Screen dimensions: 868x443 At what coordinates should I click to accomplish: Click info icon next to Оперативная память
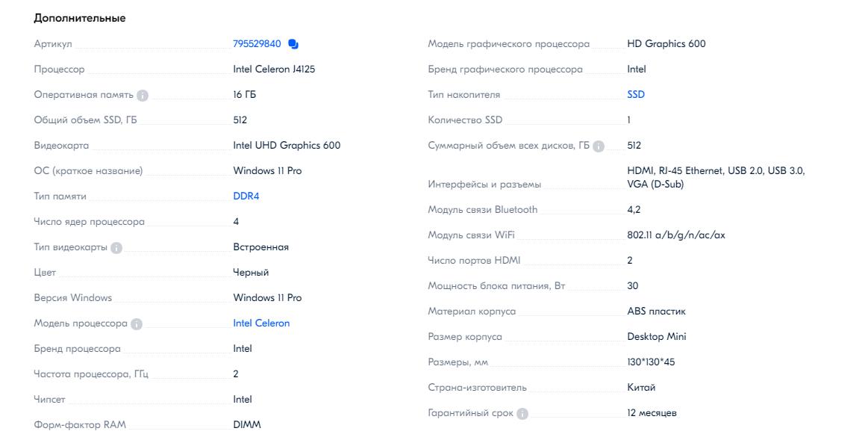[143, 96]
